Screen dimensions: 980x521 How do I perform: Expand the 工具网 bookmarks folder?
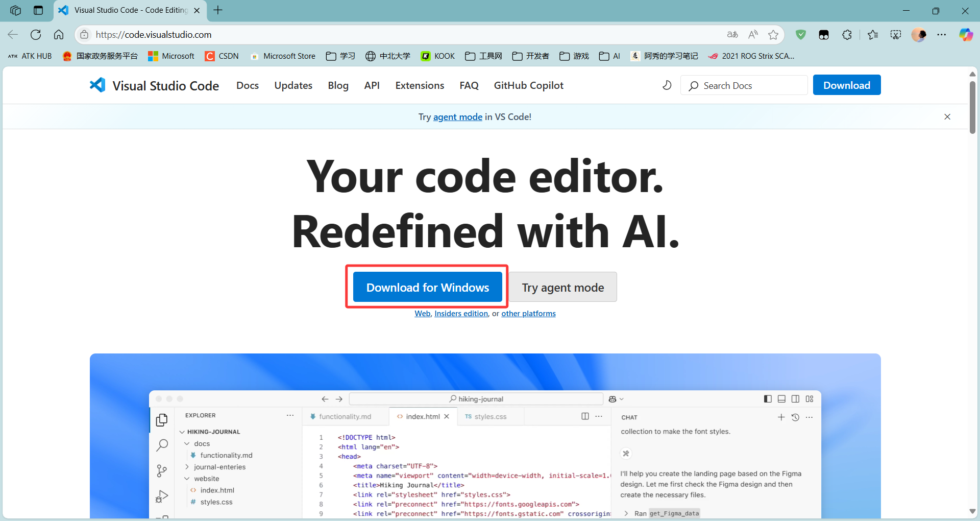pos(484,56)
